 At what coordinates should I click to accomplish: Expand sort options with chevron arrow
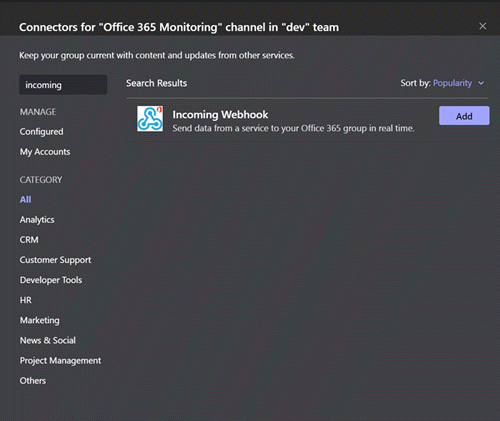click(481, 83)
